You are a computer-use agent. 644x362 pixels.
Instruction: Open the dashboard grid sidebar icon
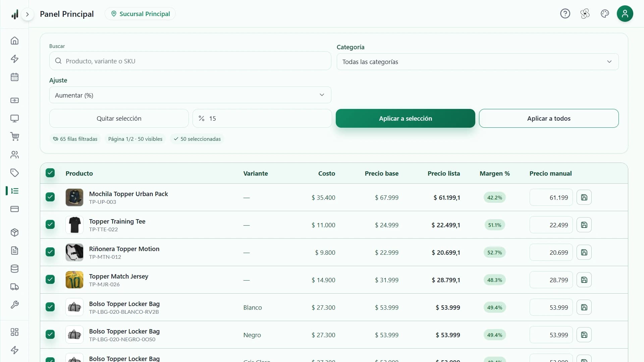14,332
